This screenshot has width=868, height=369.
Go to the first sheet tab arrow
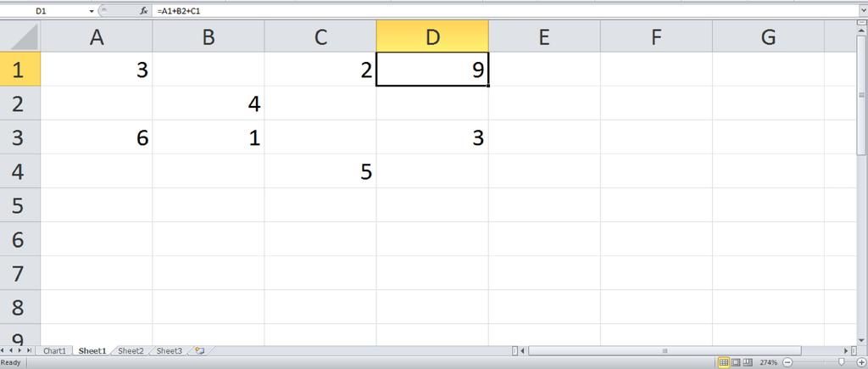click(4, 350)
